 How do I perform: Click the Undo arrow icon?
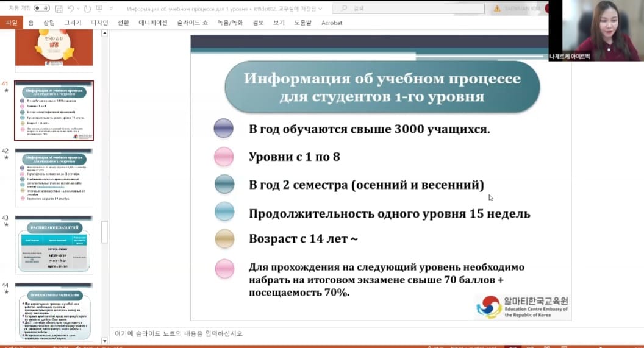coord(71,9)
